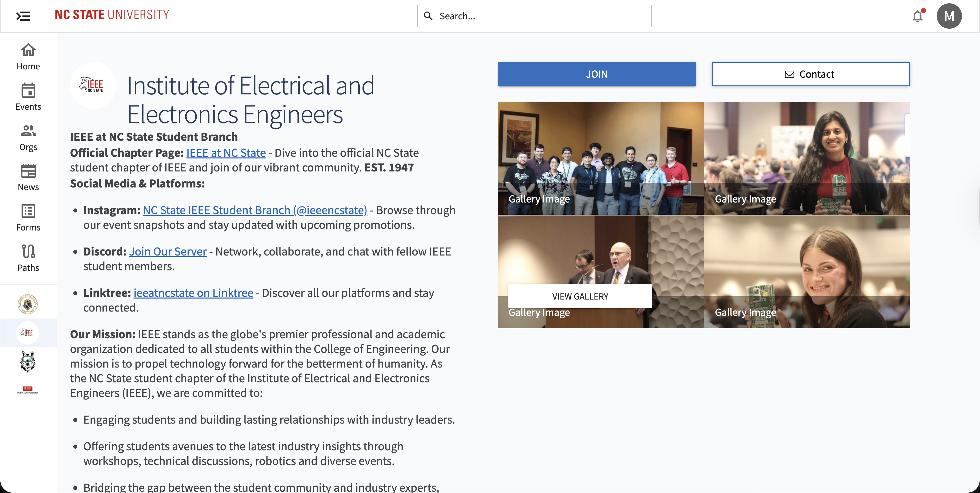The width and height of the screenshot is (980, 493).
Task: Open the round crest organization shortcut
Action: 28,304
